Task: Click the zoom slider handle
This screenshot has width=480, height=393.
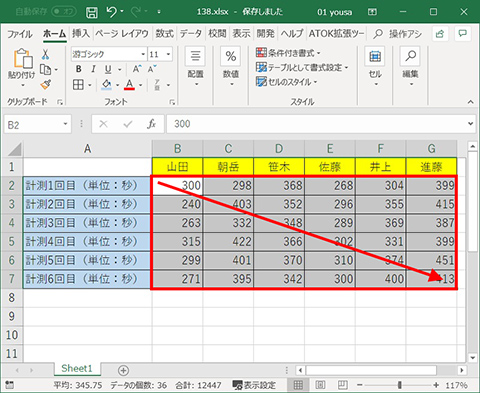Action: pos(400,385)
